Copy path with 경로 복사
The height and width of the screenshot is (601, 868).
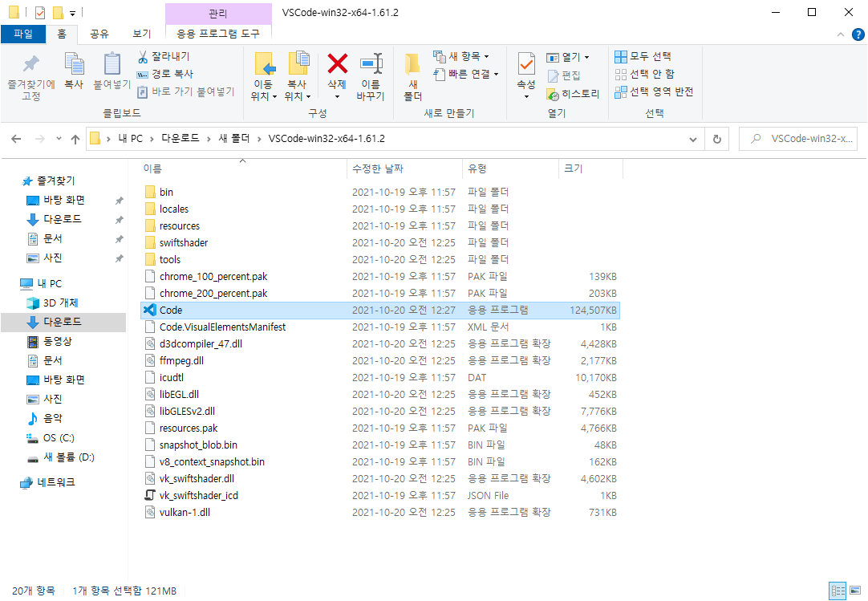click(x=165, y=74)
